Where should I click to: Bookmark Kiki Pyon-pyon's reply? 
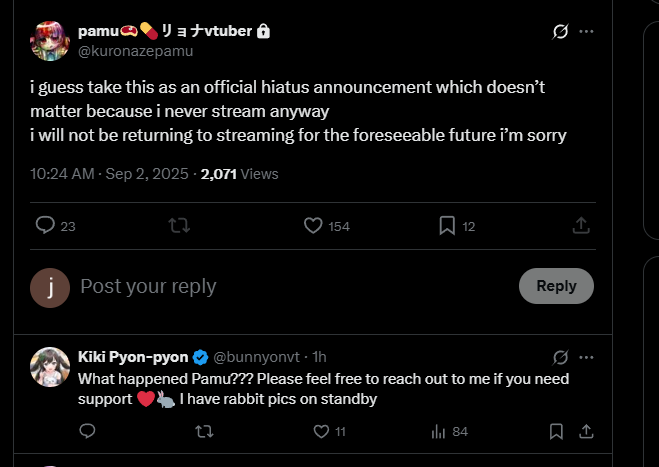point(556,432)
